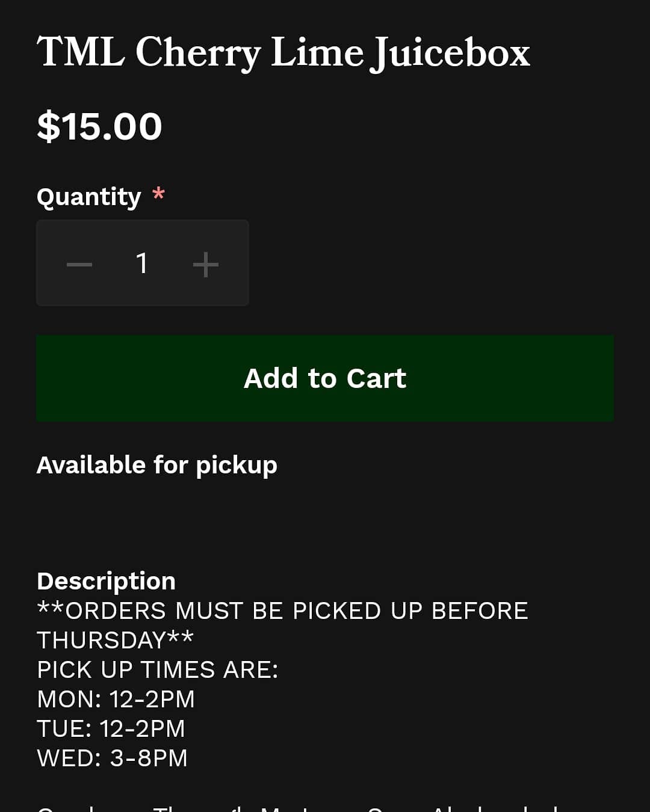Click the quantity number field showing 1
This screenshot has width=650, height=812.
(x=142, y=263)
